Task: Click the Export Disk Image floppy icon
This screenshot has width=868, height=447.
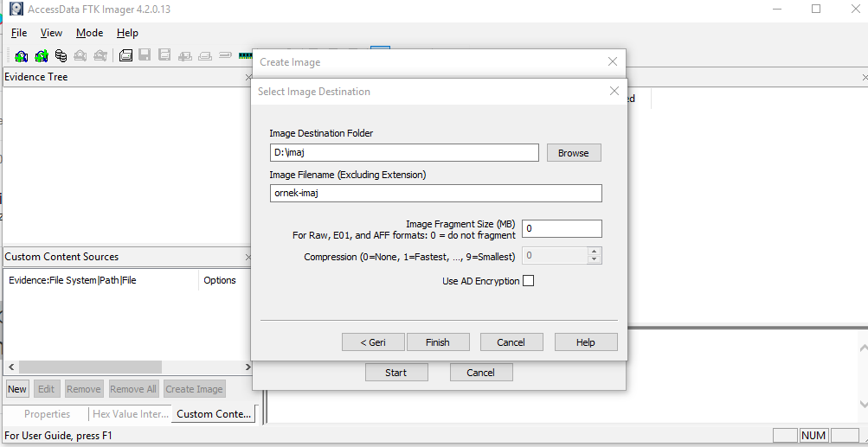Action: click(145, 55)
